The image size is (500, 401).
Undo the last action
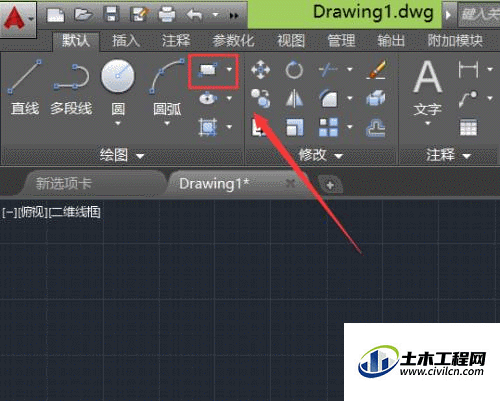coord(195,15)
